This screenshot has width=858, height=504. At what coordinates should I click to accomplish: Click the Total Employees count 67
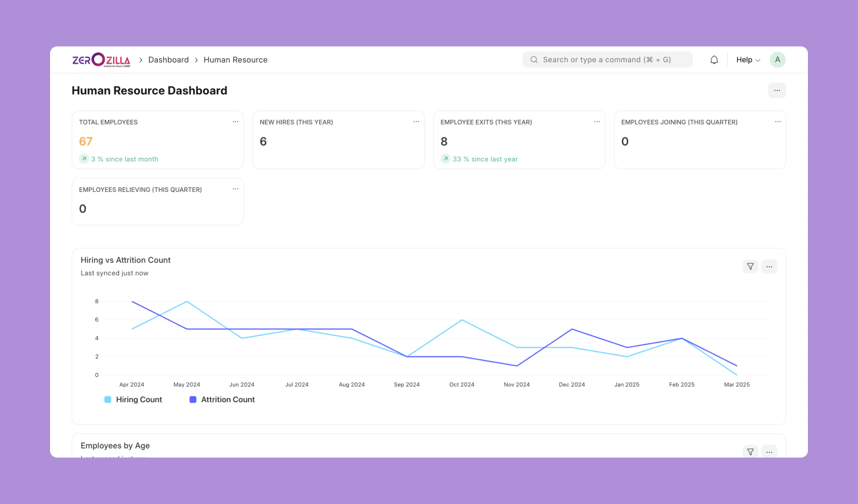point(86,141)
